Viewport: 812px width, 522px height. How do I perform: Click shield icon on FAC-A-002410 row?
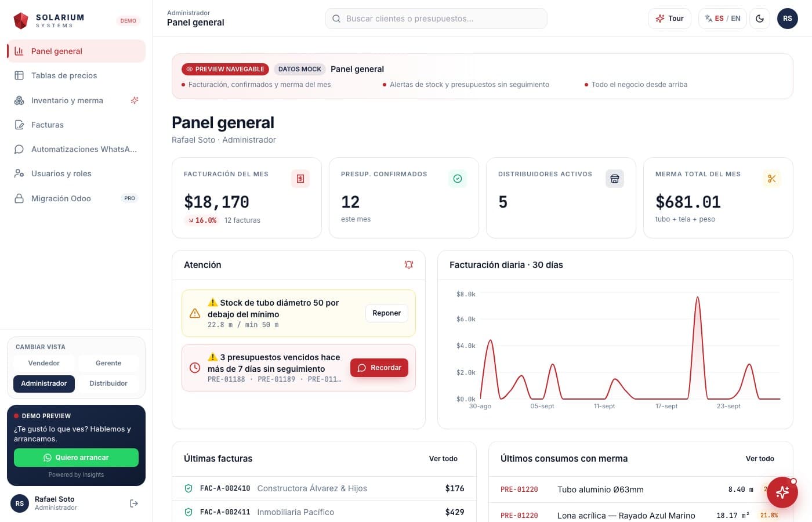coord(188,488)
